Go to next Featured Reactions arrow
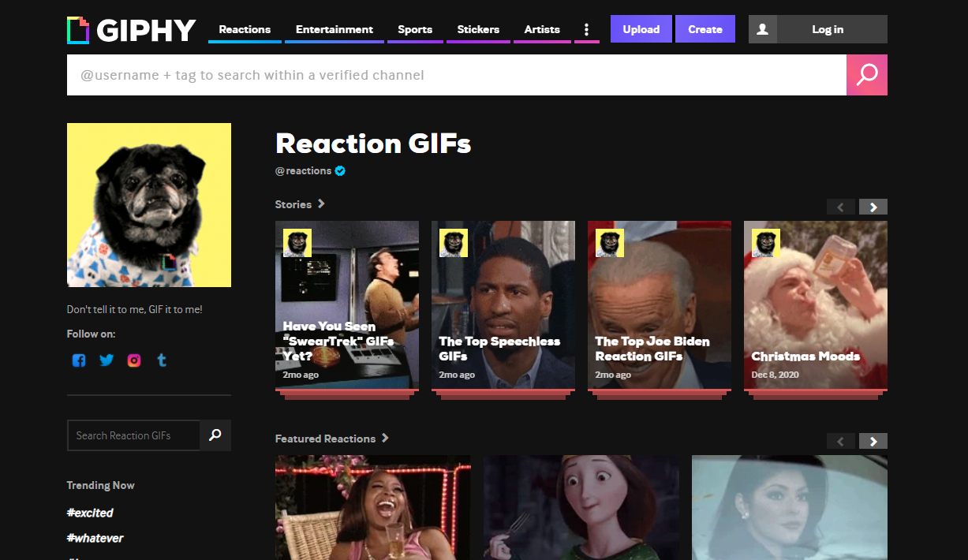 point(873,441)
